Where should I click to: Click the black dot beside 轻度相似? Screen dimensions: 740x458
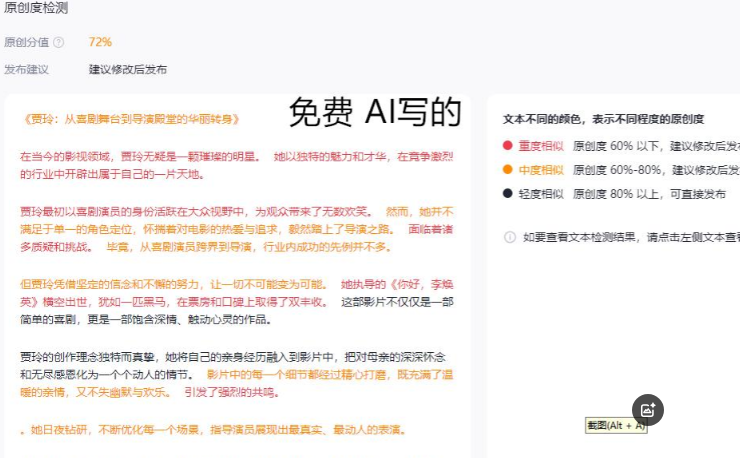[508, 194]
